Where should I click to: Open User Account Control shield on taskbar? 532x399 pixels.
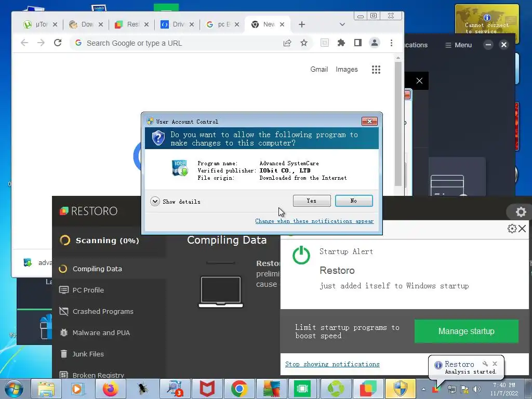pyautogui.click(x=401, y=389)
